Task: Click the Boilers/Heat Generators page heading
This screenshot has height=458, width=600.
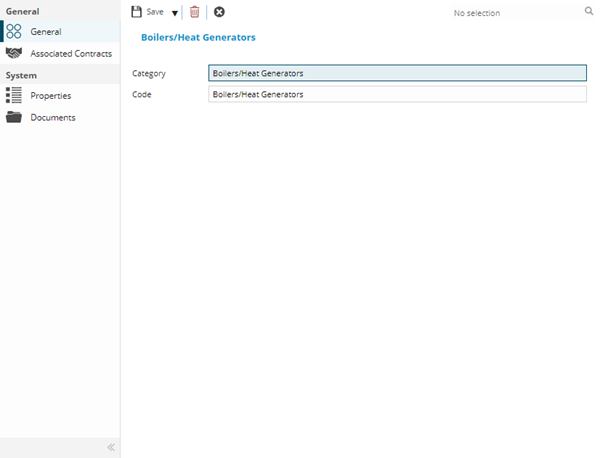Action: 198,37
